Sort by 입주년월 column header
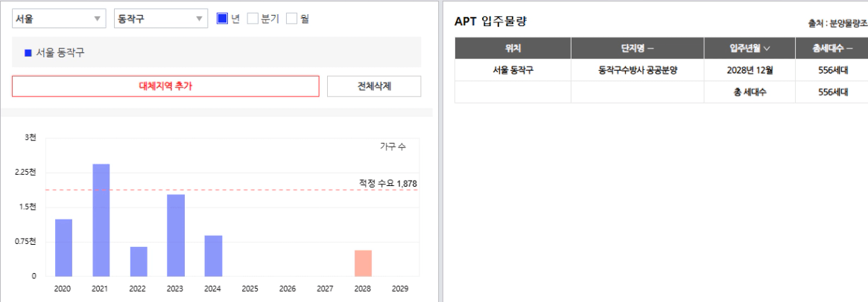 (750, 48)
